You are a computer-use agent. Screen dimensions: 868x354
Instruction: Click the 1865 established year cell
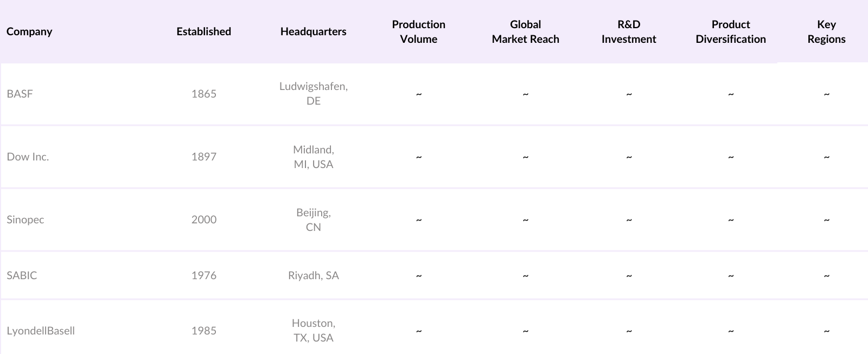tap(203, 94)
